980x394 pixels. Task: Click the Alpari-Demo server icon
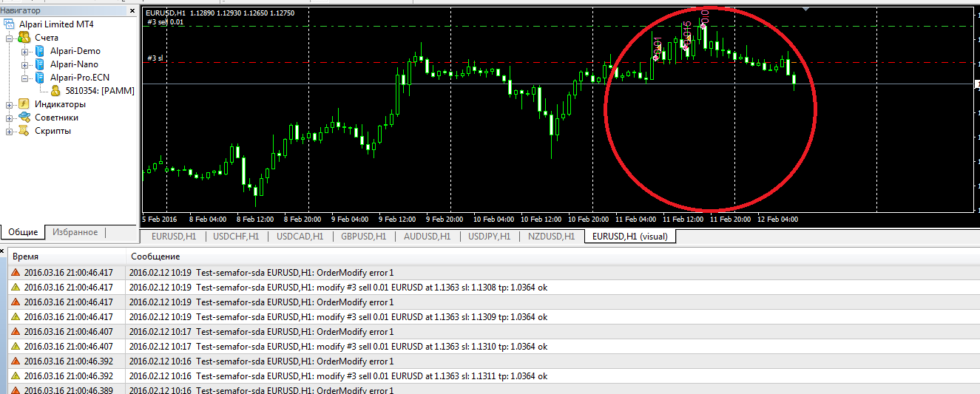(39, 51)
